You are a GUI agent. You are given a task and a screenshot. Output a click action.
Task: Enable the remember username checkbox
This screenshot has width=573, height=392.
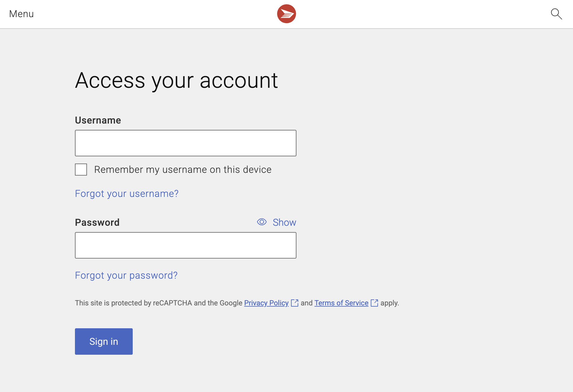click(x=81, y=170)
